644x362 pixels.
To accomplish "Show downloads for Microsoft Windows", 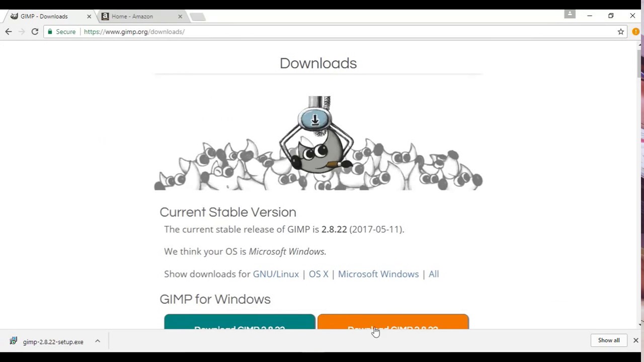I will (378, 274).
